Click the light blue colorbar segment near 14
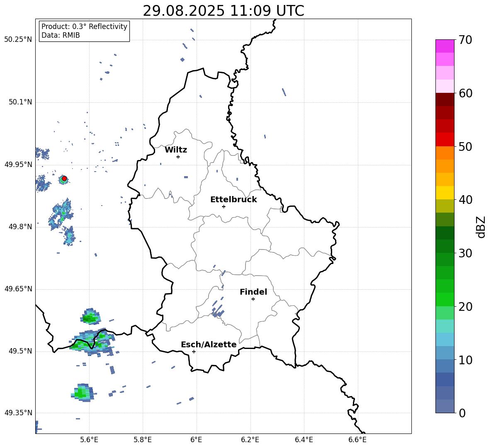 pyautogui.click(x=445, y=339)
